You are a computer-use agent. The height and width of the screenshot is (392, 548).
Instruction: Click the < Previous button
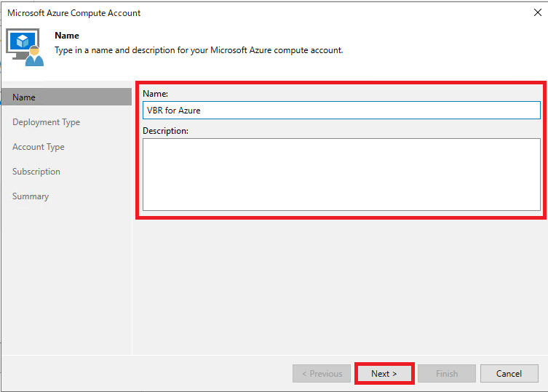[x=322, y=374]
